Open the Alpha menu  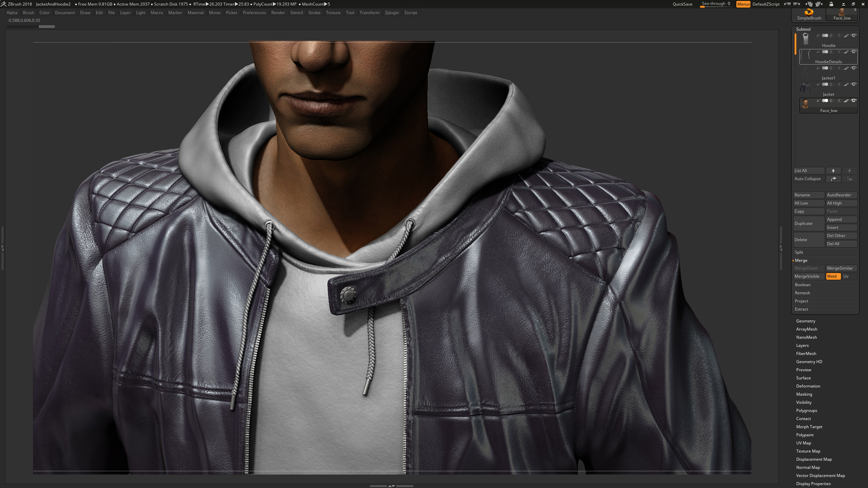click(12, 13)
